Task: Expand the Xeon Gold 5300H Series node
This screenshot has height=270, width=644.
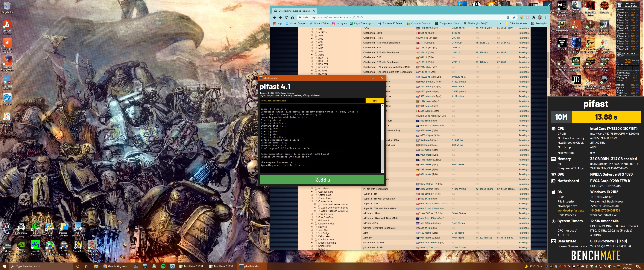Action: pyautogui.click(x=315, y=204)
